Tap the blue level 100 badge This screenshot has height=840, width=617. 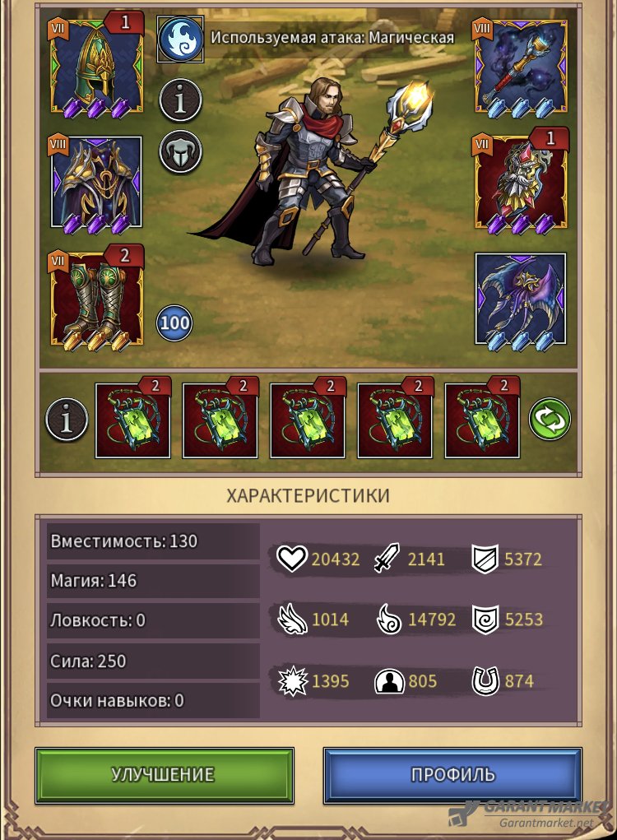point(174,323)
